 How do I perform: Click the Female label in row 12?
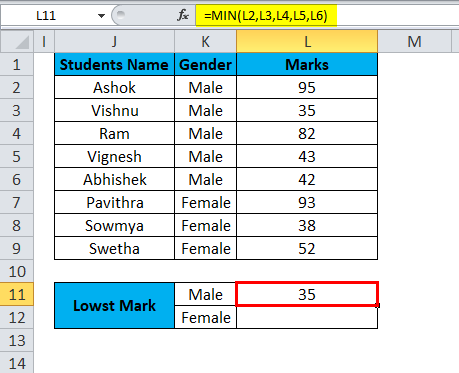205,317
